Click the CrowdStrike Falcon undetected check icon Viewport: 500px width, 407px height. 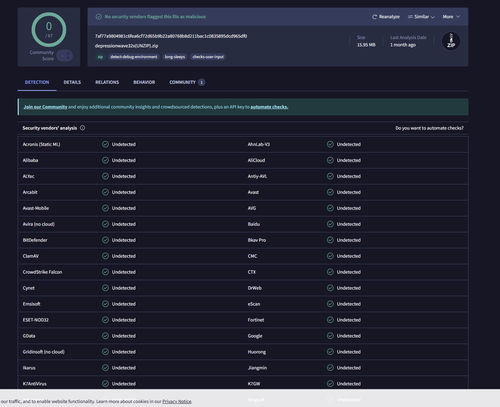pos(105,272)
